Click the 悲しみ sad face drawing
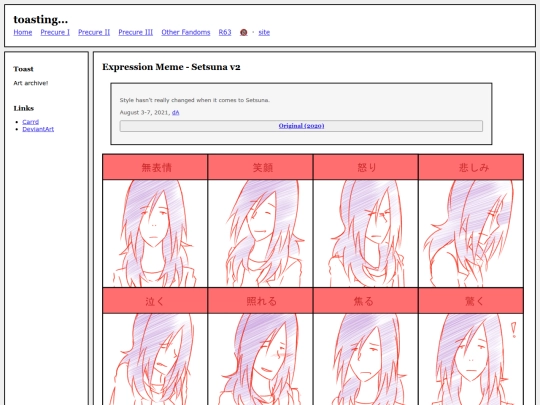 click(471, 233)
